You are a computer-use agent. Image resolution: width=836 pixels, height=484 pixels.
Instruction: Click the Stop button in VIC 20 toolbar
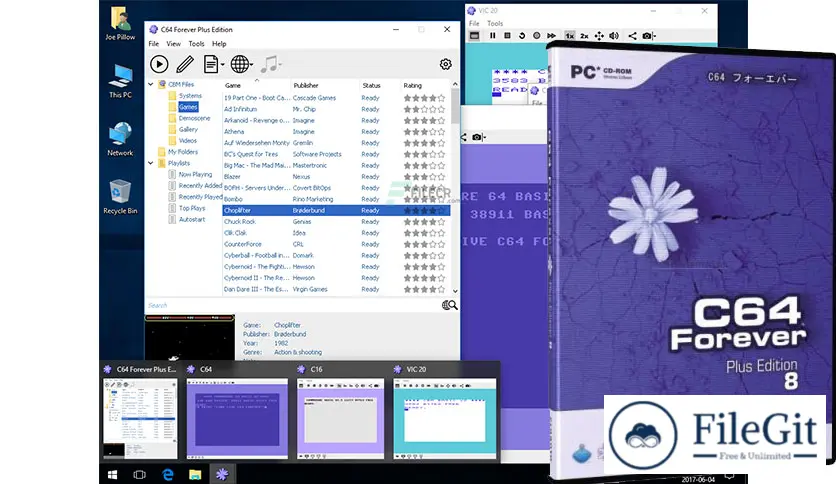click(507, 36)
